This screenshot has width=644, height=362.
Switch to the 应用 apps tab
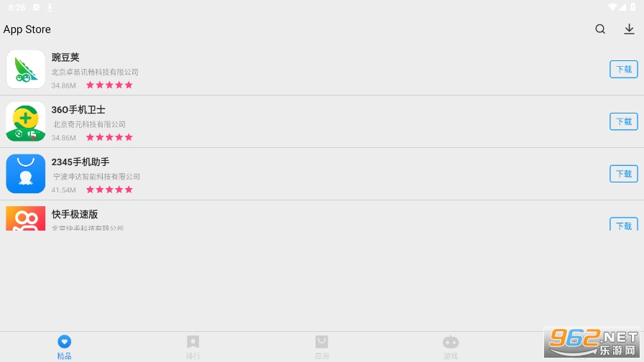[x=321, y=347]
